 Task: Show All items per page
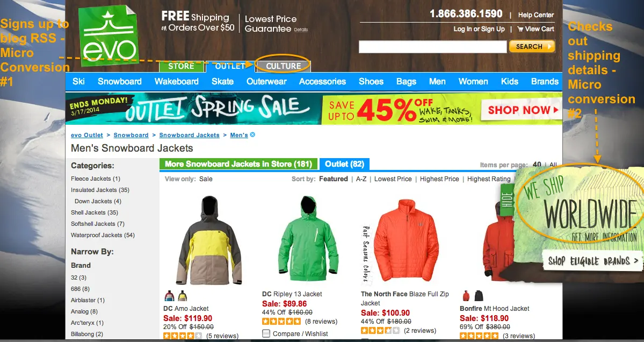coord(553,165)
